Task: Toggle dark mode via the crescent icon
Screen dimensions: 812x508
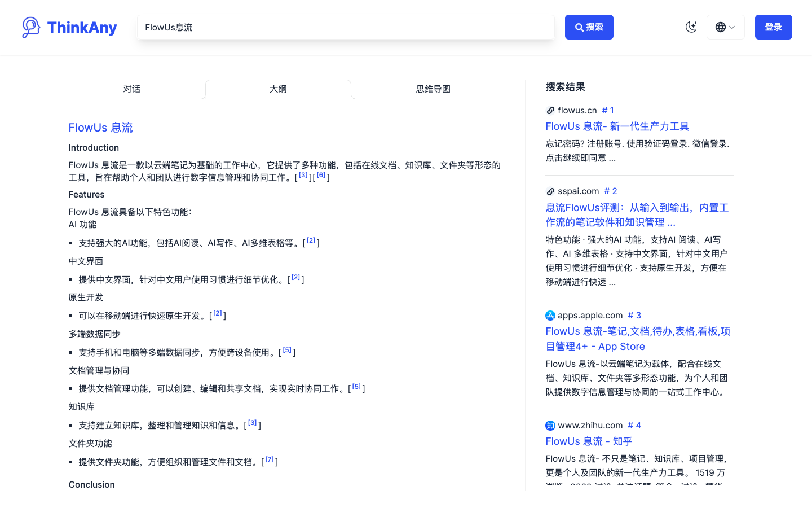Action: pyautogui.click(x=691, y=27)
